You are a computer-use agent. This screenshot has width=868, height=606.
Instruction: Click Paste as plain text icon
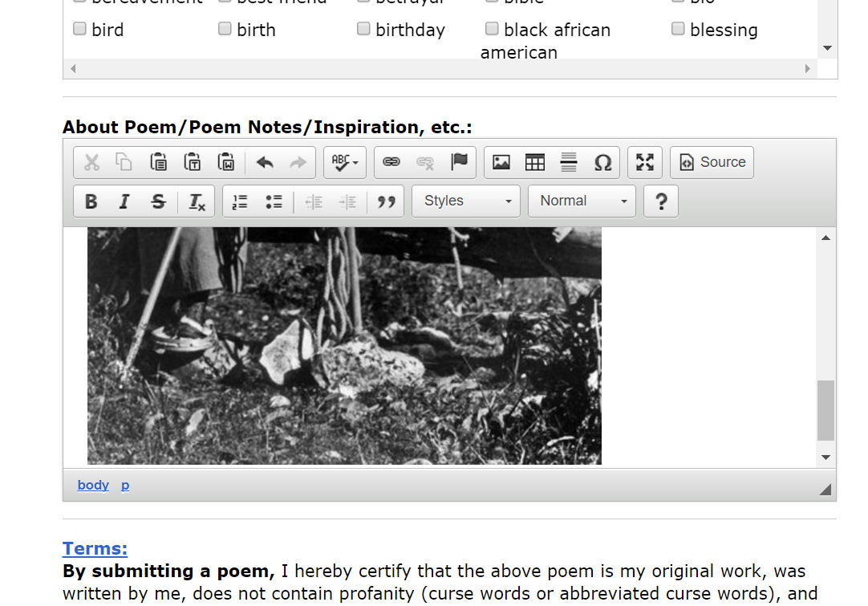pyautogui.click(x=192, y=162)
